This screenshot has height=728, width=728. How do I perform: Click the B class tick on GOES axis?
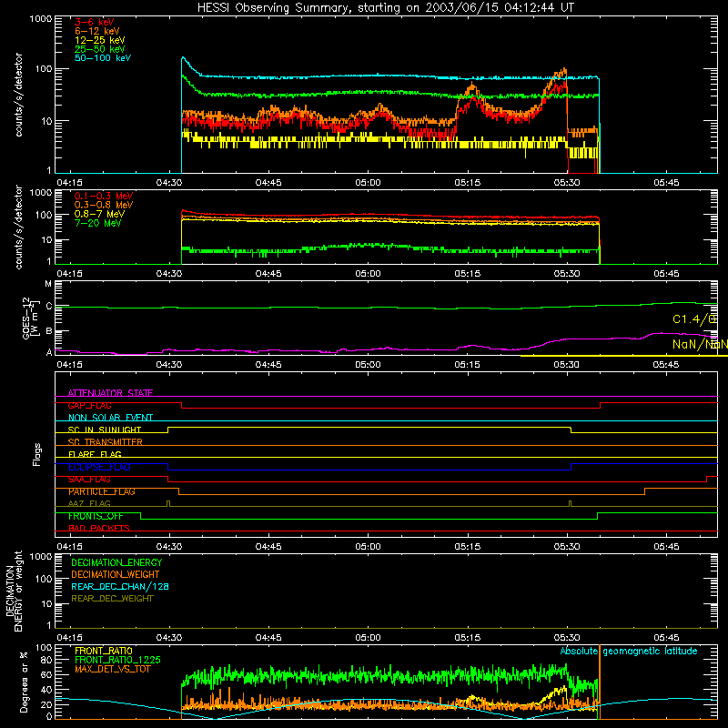pos(48,331)
